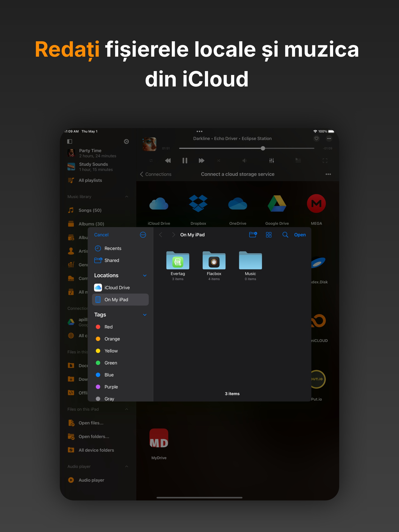399x532 pixels.
Task: Select OneDrive cloud service
Action: pyautogui.click(x=238, y=210)
